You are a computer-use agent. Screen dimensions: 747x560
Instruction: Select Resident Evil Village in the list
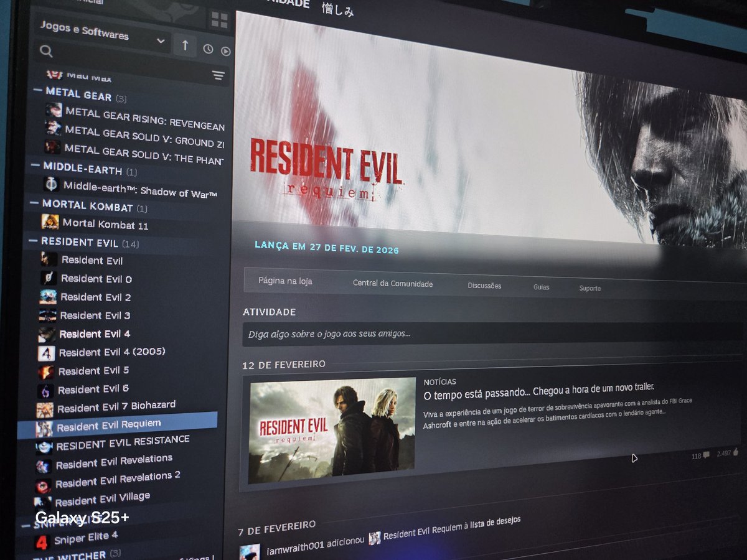(x=102, y=498)
